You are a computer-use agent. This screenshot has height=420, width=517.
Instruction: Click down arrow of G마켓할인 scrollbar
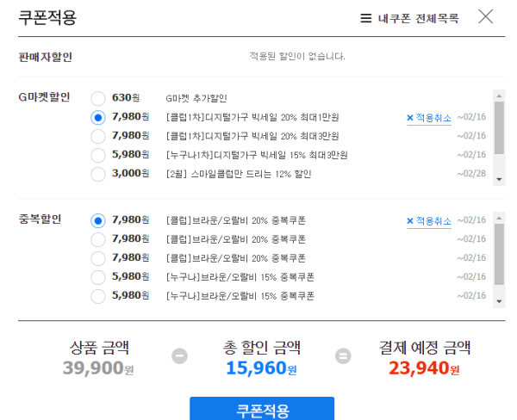[499, 180]
